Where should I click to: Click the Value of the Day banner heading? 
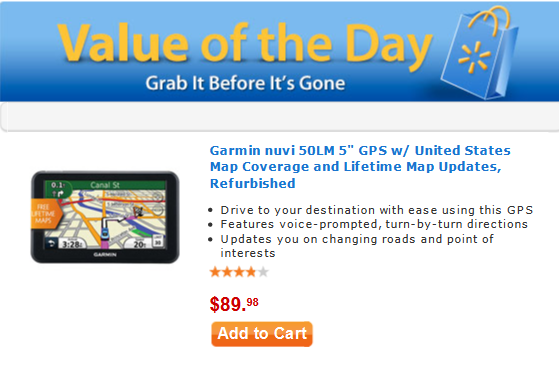[x=245, y=43]
